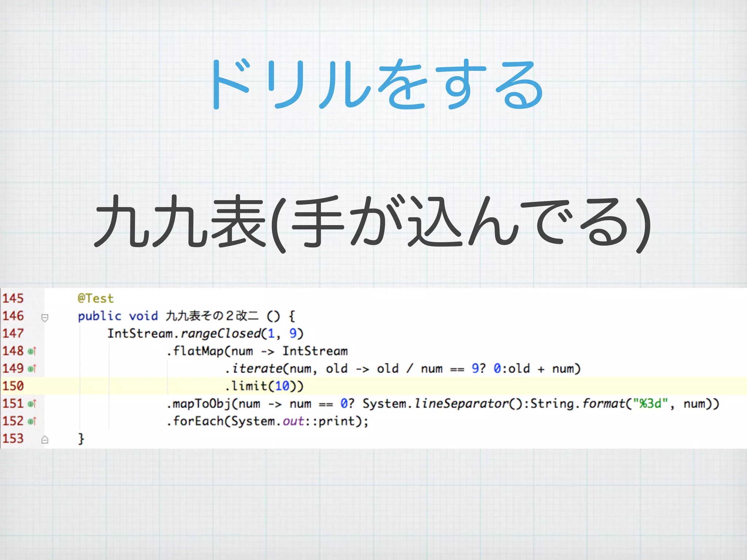Click the implements gutter icon on line 149
Screen dimensions: 747x560
pos(32,369)
